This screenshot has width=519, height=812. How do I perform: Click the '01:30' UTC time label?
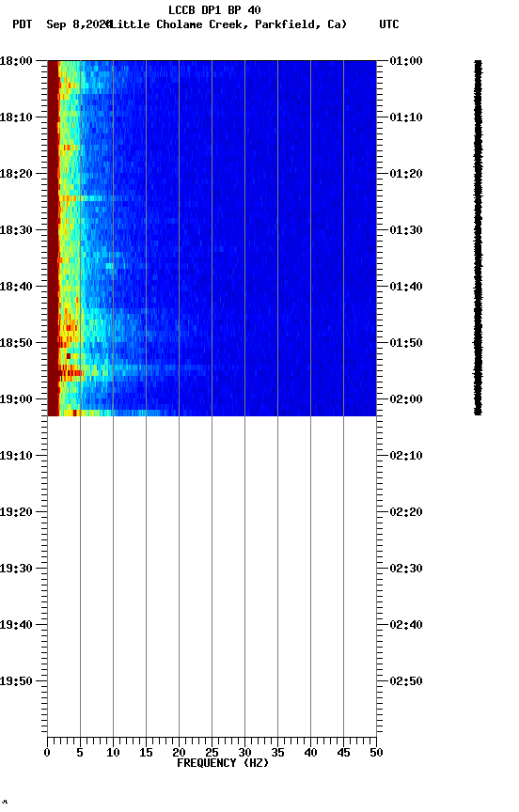point(406,230)
